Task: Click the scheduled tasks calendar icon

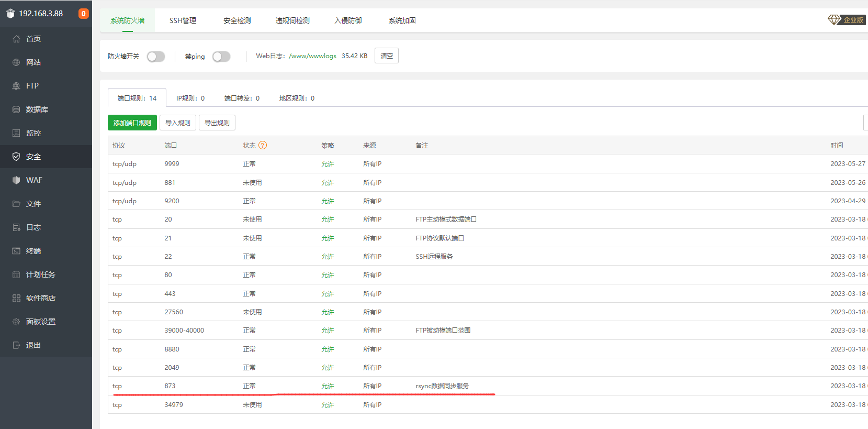Action: coord(16,274)
